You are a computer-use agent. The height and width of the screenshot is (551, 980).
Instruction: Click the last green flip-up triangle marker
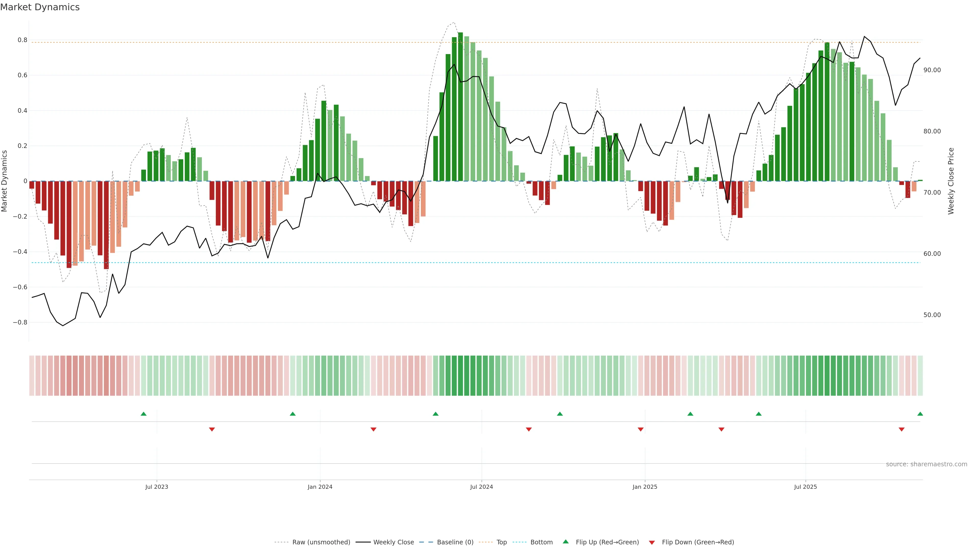click(920, 414)
